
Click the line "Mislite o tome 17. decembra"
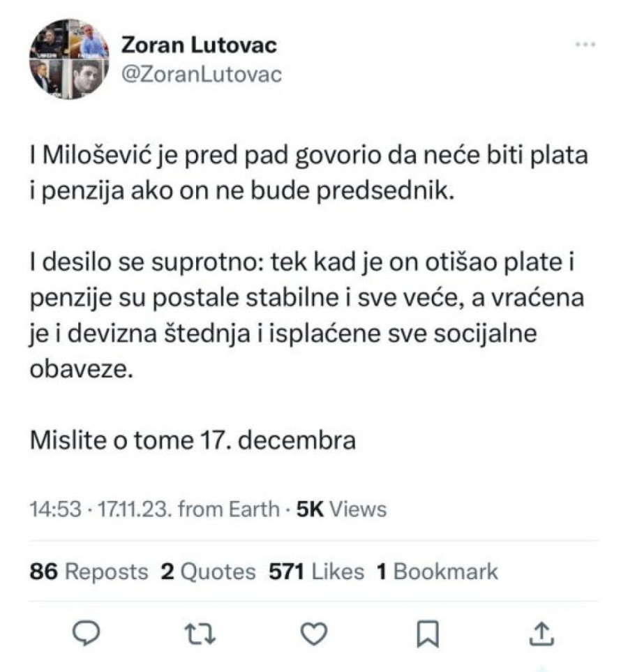coord(193,440)
